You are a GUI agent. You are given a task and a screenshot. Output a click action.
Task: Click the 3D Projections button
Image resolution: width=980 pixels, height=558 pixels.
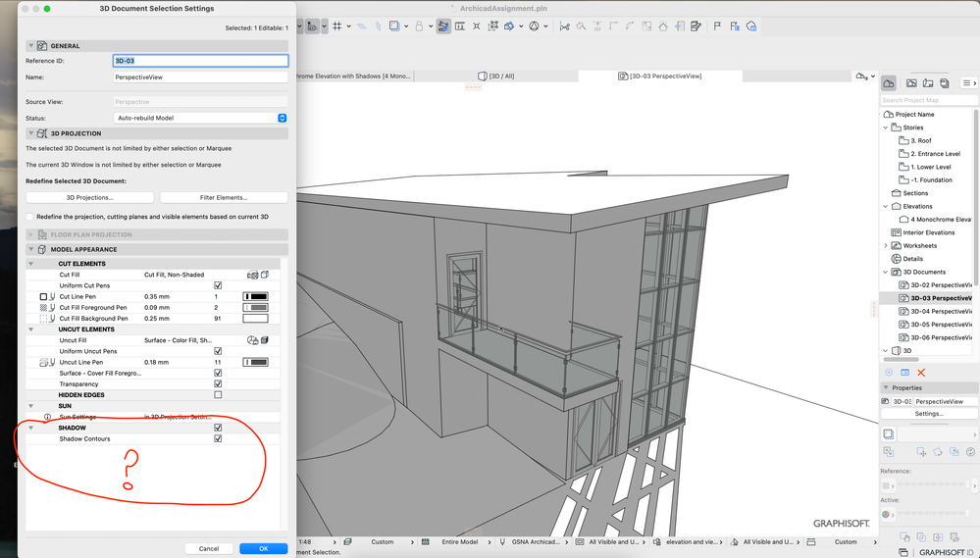click(89, 197)
